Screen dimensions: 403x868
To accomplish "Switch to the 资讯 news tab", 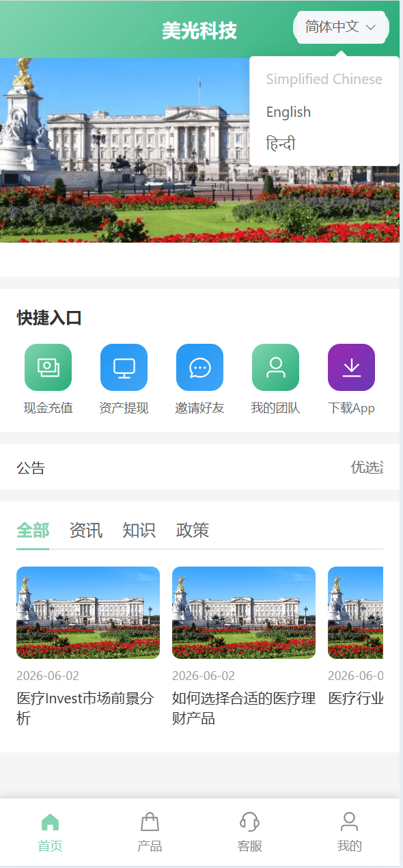I will pyautogui.click(x=86, y=530).
